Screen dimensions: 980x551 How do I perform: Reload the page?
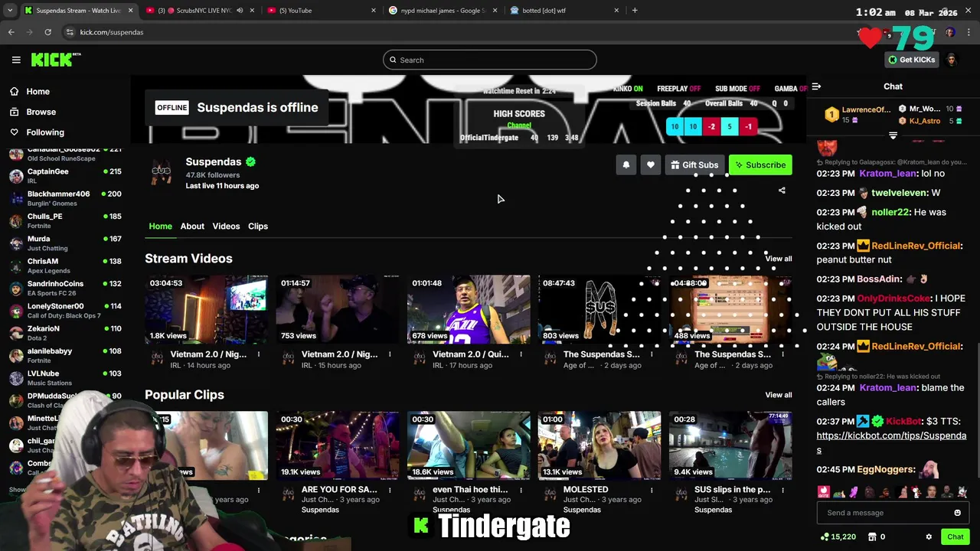point(47,32)
